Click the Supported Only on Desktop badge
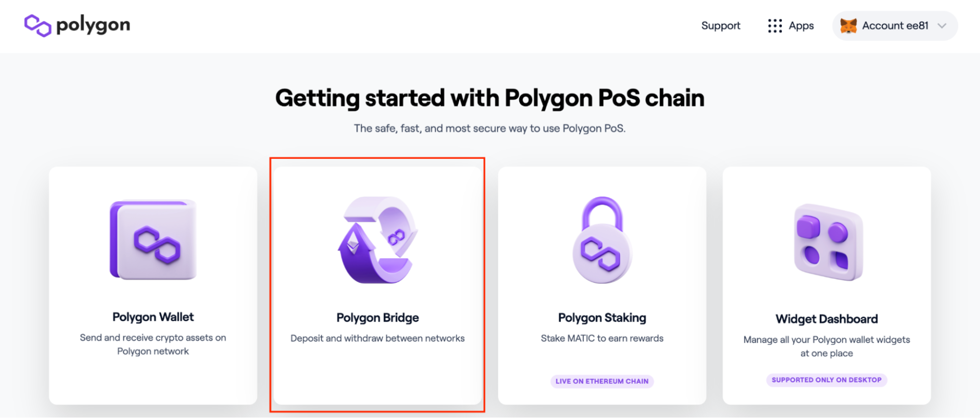Viewport: 980px width, 418px height. (827, 380)
